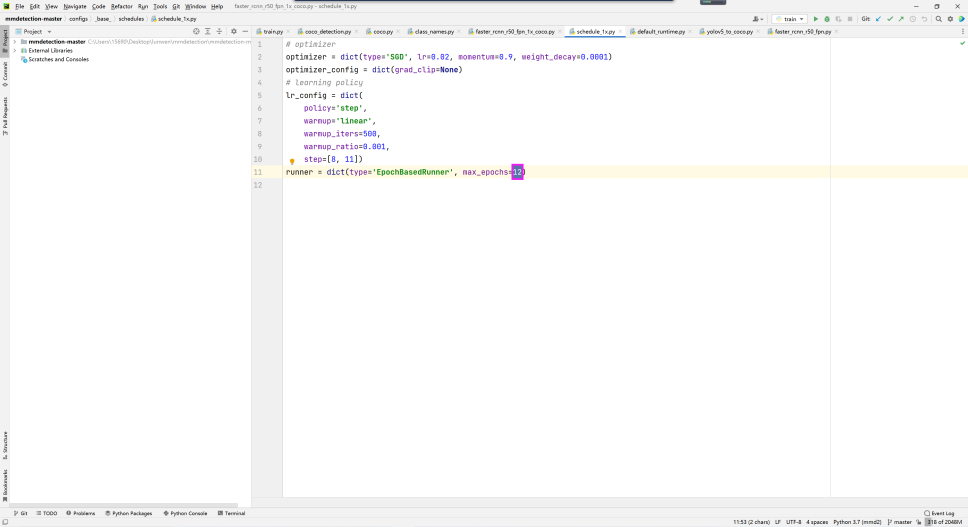The height and width of the screenshot is (527, 968).
Task: Open the Project view selector dropdown
Action: click(x=33, y=31)
